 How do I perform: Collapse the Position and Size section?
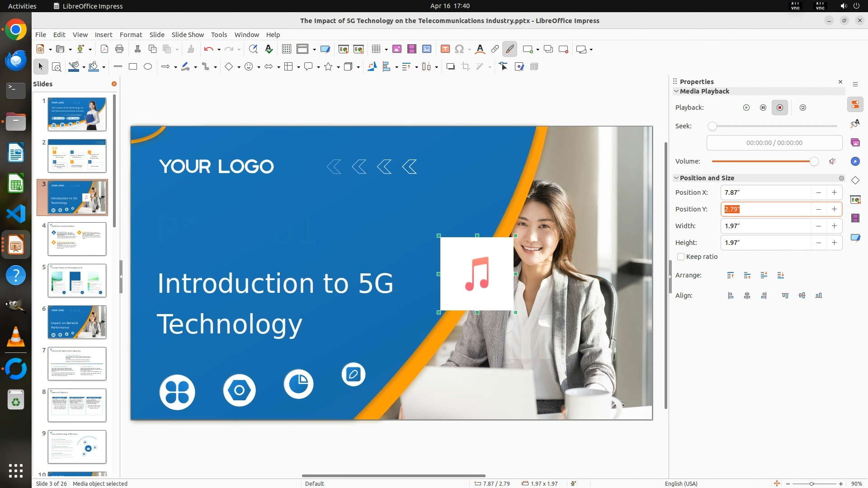pyautogui.click(x=676, y=178)
